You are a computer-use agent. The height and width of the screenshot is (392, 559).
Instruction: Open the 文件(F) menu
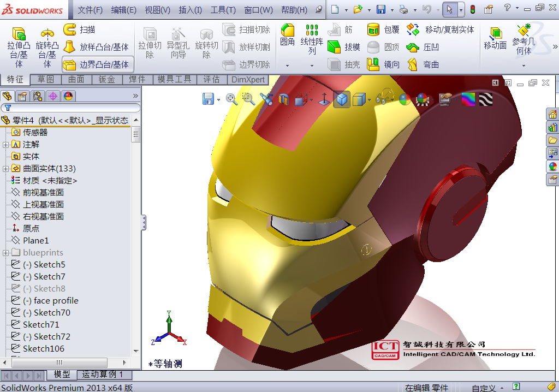click(90, 10)
